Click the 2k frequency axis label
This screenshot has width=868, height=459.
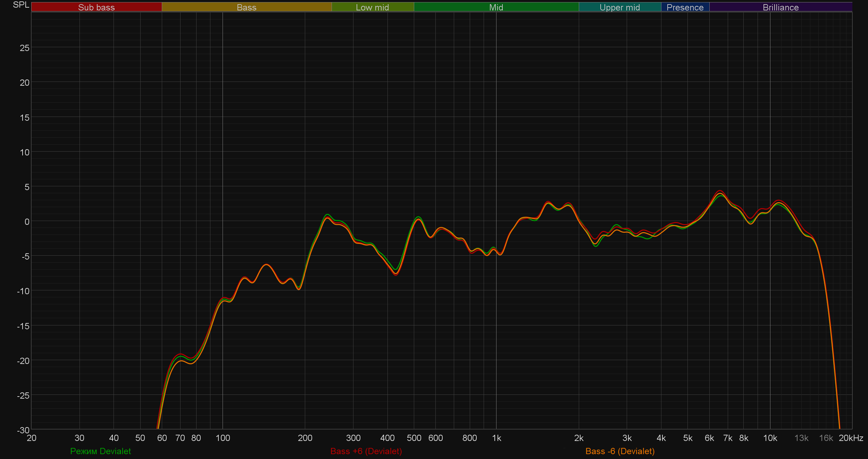(579, 438)
